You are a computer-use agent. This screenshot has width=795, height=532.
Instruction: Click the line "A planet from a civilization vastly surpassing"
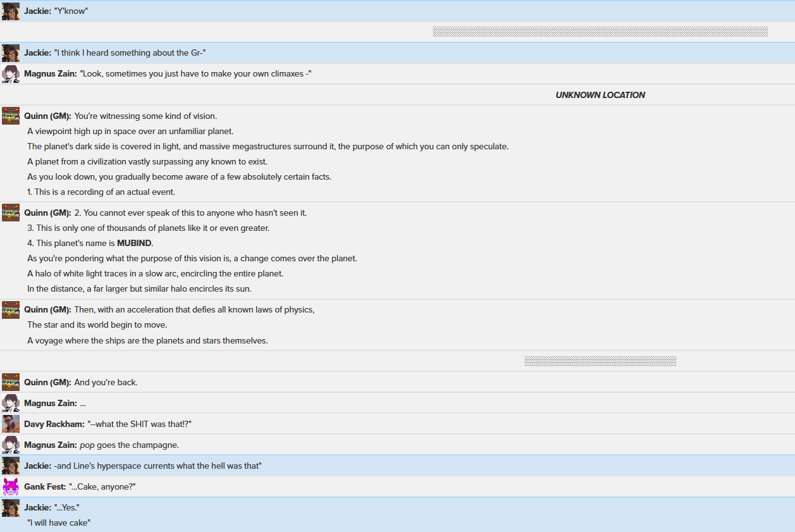coord(147,161)
